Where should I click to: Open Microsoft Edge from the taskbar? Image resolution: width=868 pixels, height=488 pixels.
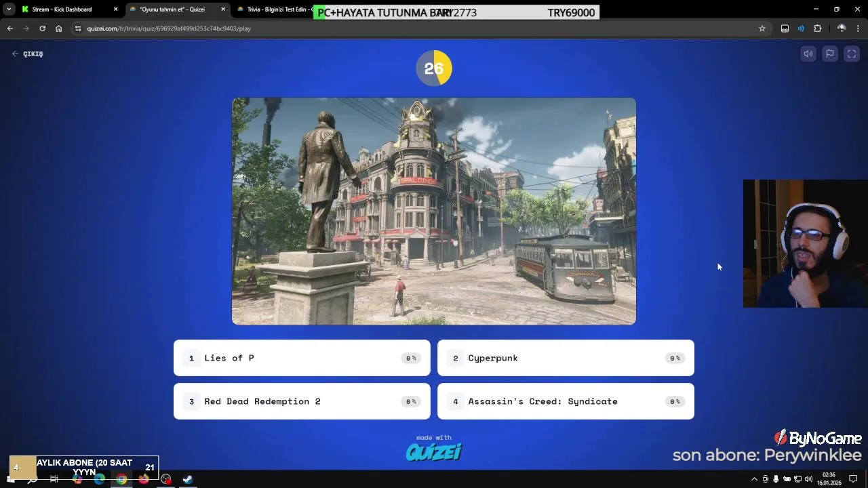[x=99, y=479]
